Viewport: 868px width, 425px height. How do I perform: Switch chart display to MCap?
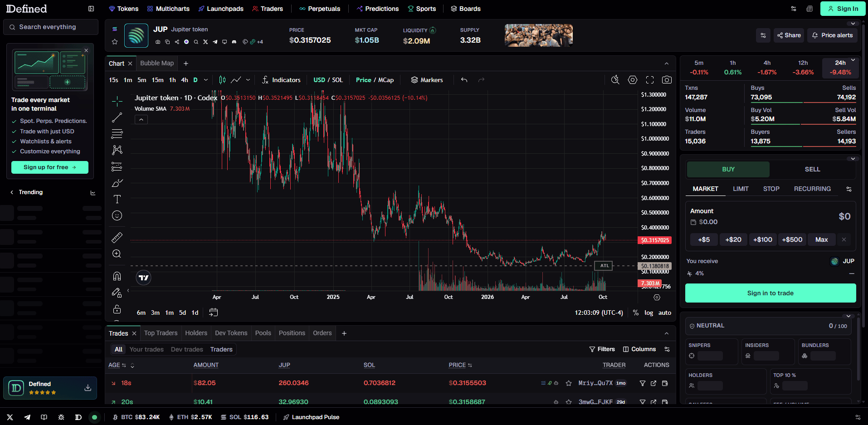click(x=386, y=80)
